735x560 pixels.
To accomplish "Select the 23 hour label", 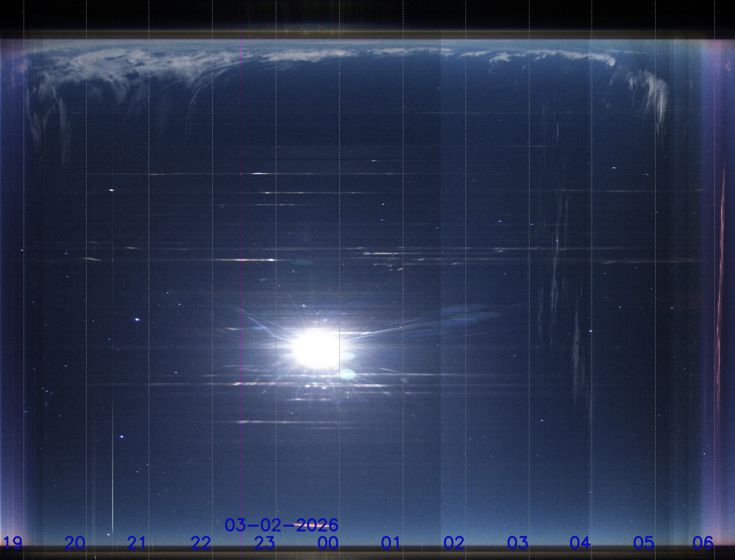I will (265, 543).
